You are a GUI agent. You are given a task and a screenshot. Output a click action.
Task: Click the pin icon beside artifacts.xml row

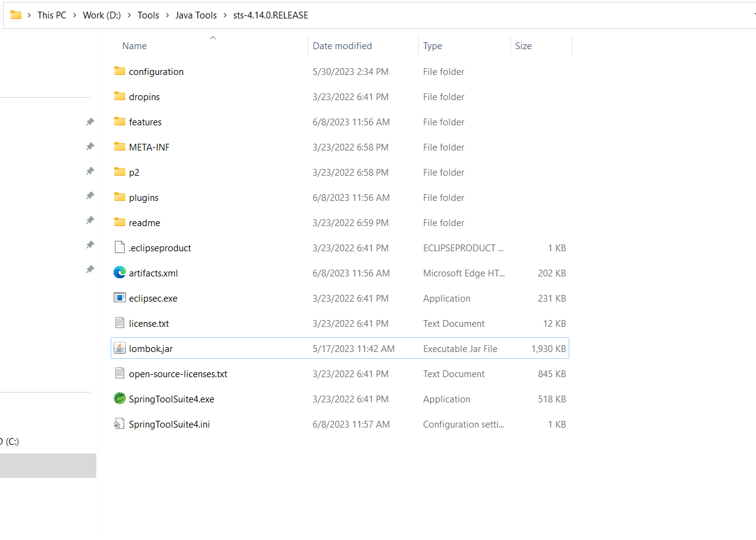(90, 270)
